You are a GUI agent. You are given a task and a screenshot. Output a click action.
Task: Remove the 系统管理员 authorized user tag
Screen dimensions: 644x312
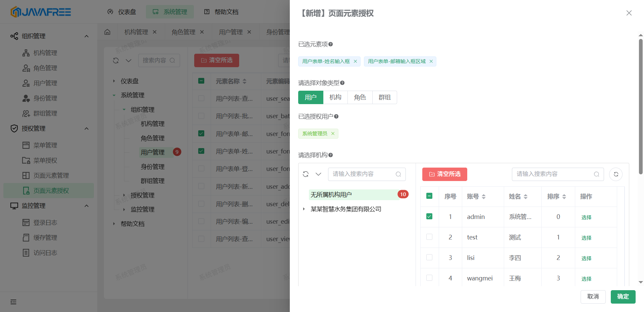tap(333, 134)
